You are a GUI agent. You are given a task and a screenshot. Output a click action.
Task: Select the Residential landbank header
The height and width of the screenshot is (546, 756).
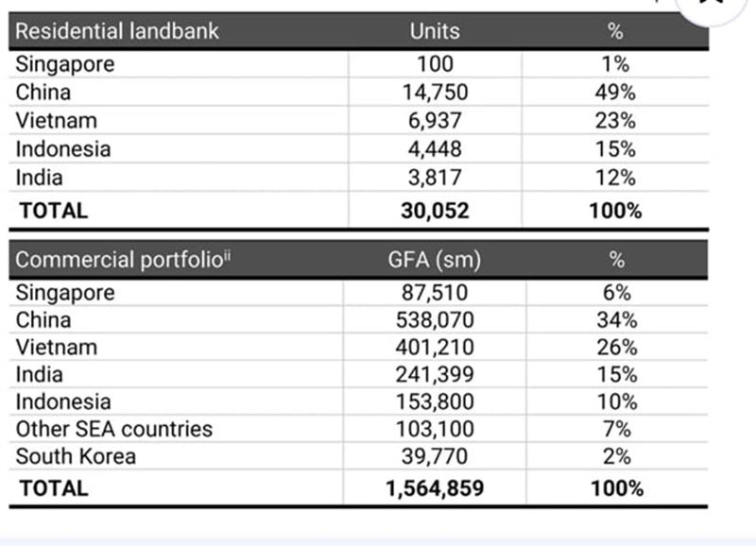point(117,31)
